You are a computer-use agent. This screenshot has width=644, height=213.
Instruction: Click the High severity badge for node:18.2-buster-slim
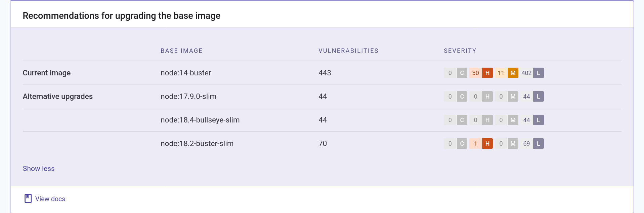pos(487,144)
